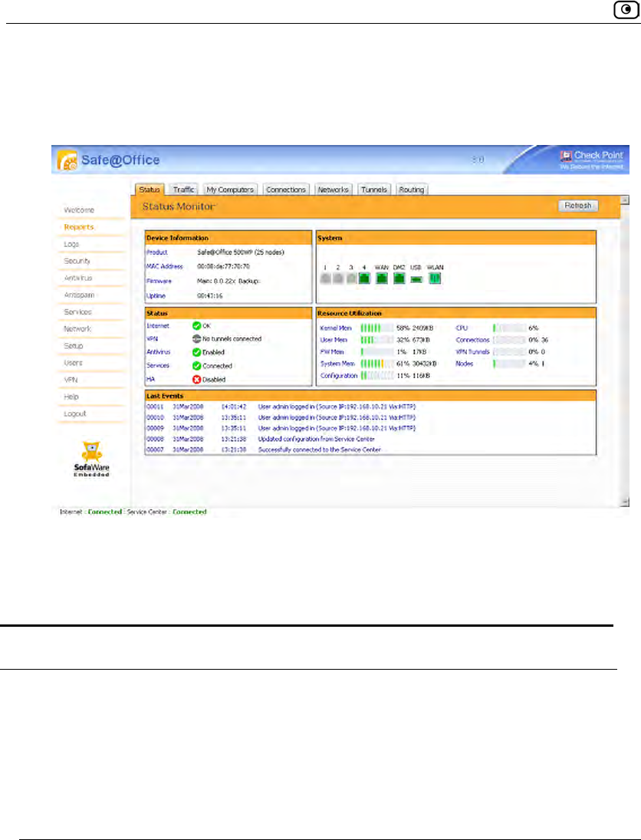Select Reports in the sidebar

[79, 227]
